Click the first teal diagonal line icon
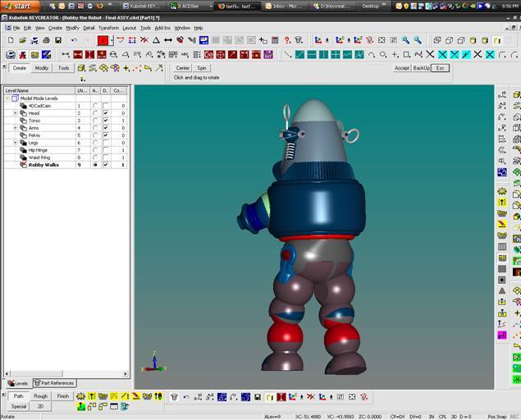 click(299, 54)
